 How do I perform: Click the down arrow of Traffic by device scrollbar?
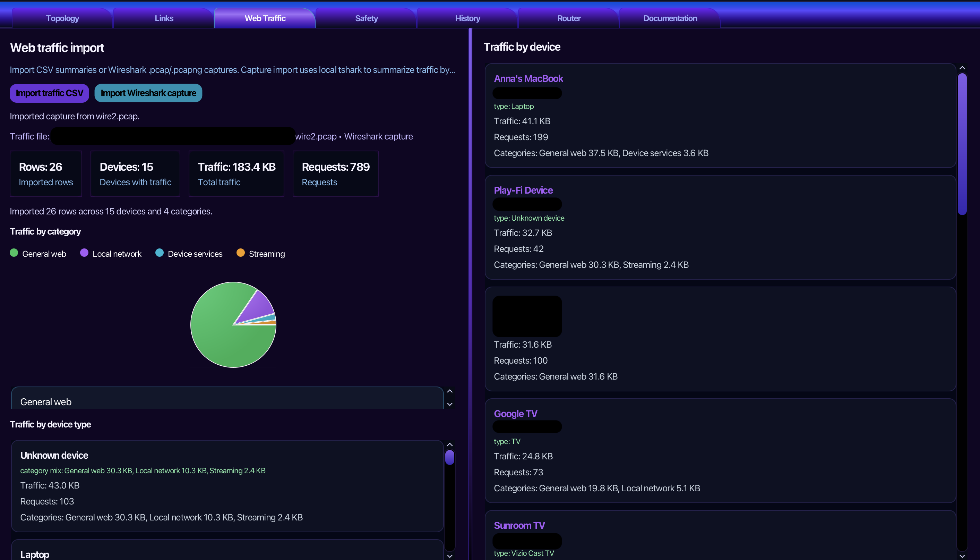click(962, 556)
